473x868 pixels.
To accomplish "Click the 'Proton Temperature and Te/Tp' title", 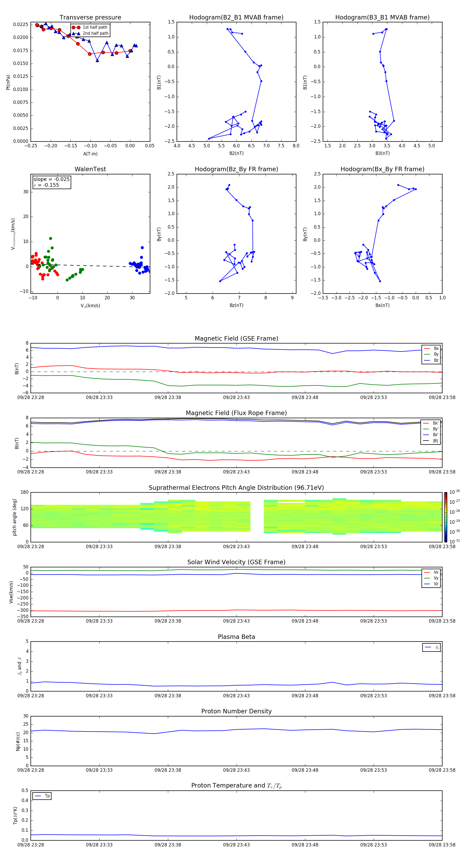I will coord(236,786).
